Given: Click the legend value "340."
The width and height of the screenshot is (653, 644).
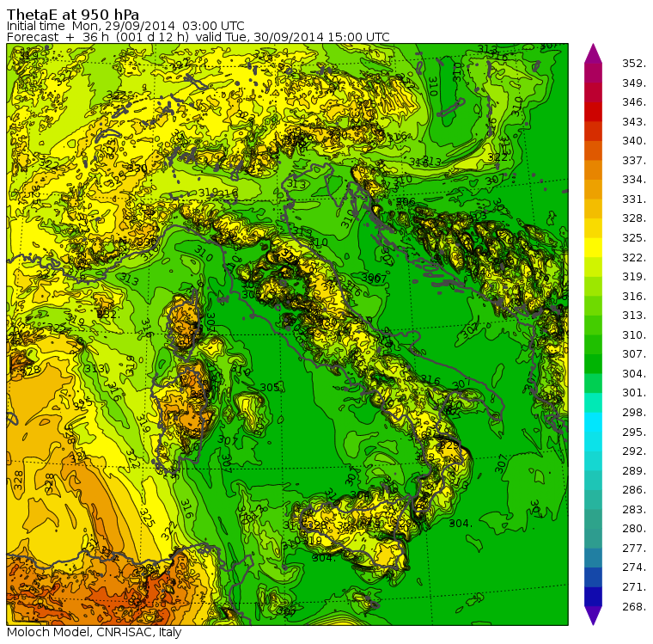Looking at the screenshot, I should pyautogui.click(x=634, y=141).
